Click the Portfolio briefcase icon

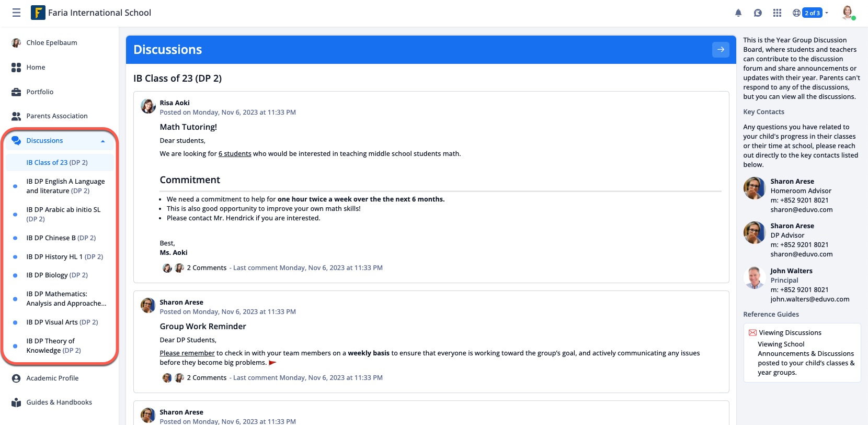[16, 92]
